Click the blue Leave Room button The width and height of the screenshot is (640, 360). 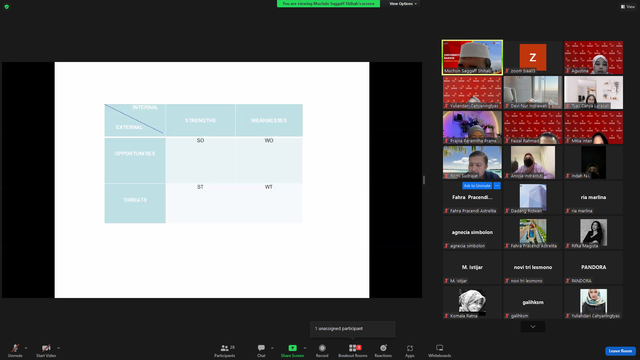click(x=620, y=351)
